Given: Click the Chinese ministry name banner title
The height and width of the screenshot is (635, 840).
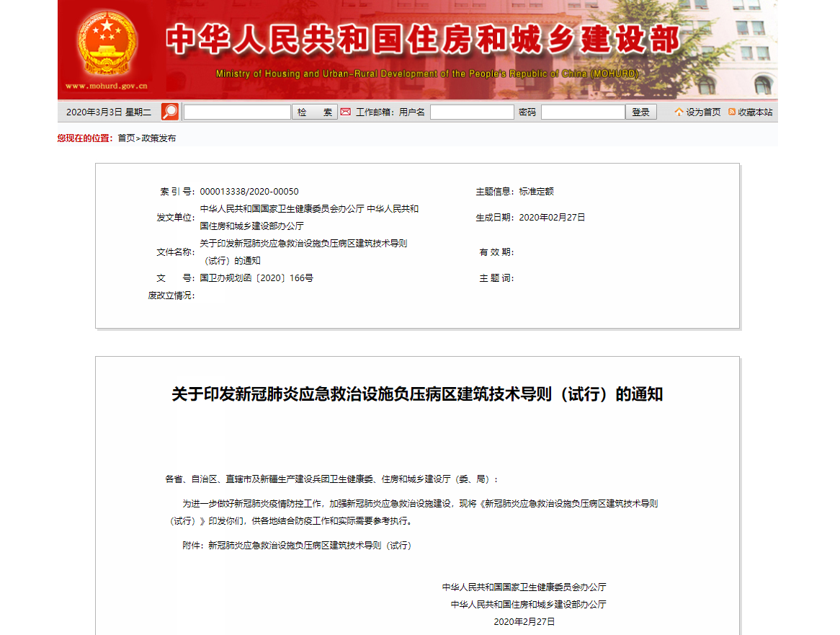Looking at the screenshot, I should click(x=423, y=40).
